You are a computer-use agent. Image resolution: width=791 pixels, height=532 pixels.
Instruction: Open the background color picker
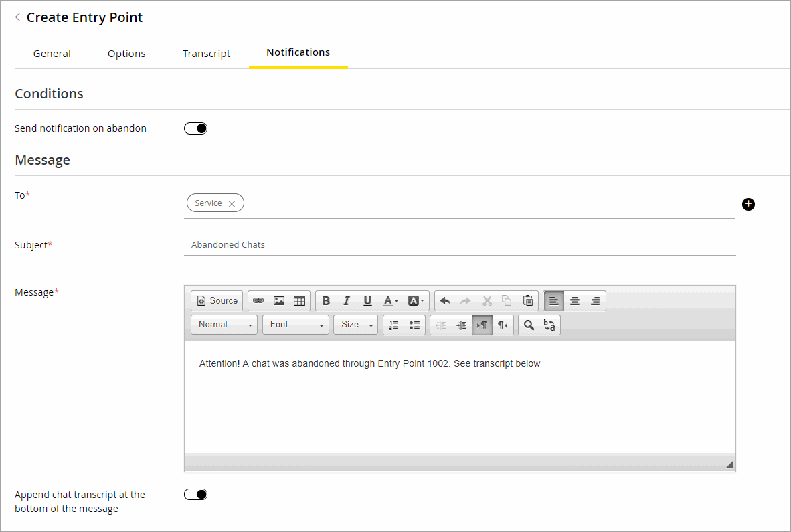pos(416,301)
